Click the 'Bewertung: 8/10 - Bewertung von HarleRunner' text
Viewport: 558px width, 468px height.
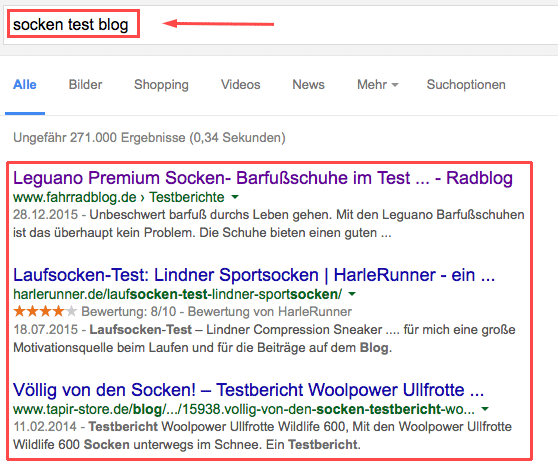click(216, 312)
